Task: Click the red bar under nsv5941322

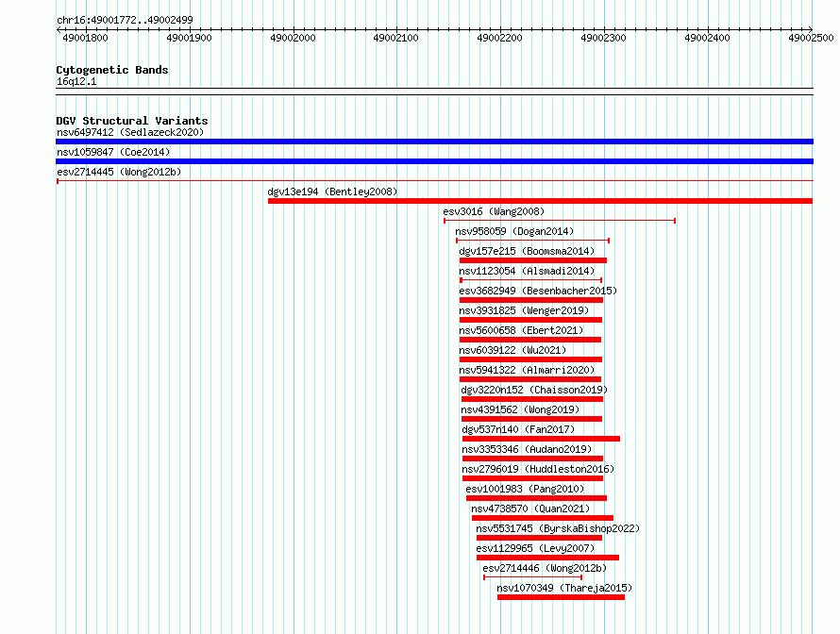Action: [x=529, y=379]
